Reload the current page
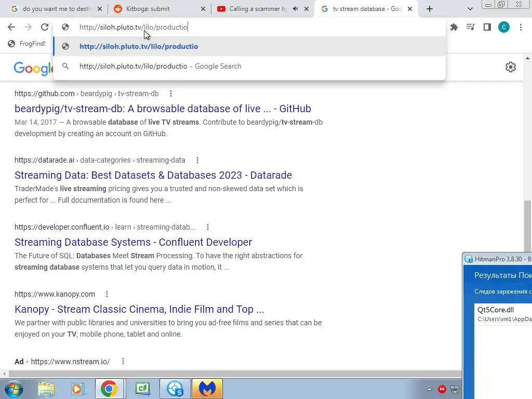The height and width of the screenshot is (399, 532). point(45,27)
